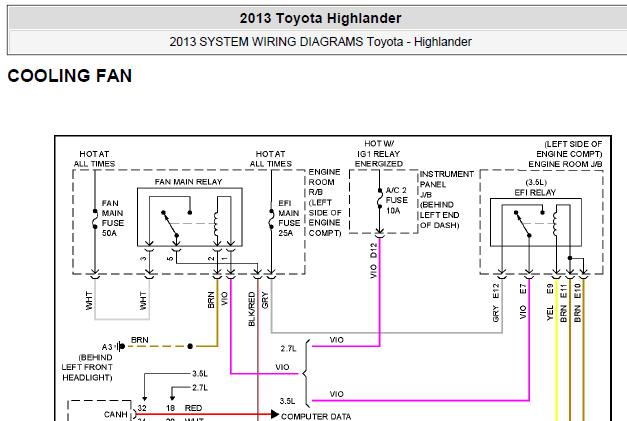This screenshot has height=421, width=627.
Task: Click terminal number "5" of FAN MAIN RELAY
Action: pyautogui.click(x=170, y=259)
